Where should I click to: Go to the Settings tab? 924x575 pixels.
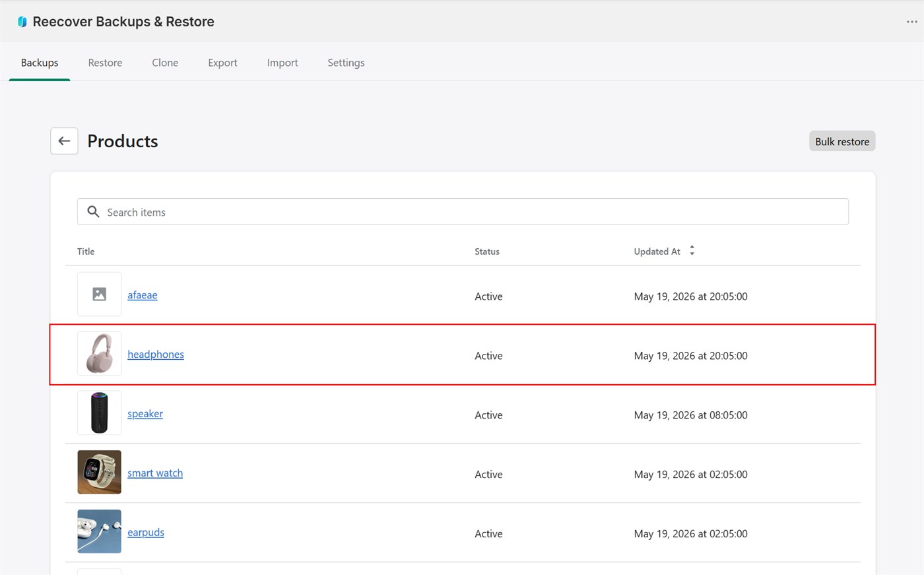tap(346, 63)
